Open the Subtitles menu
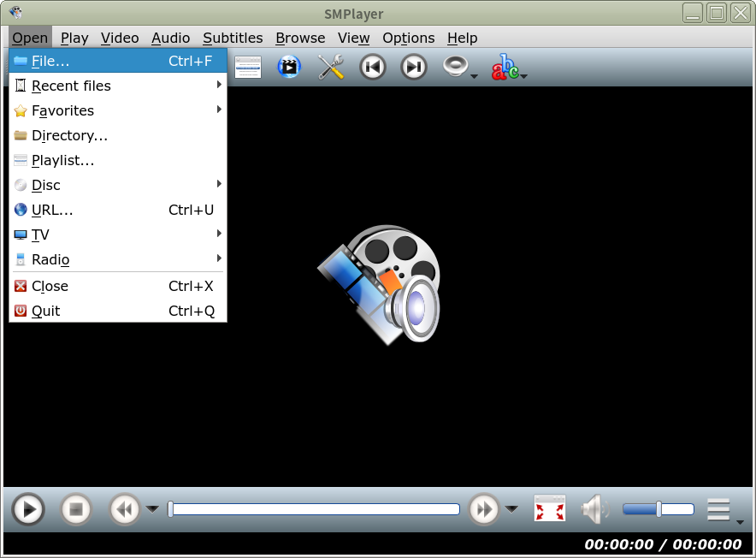This screenshot has width=756, height=558. tap(233, 38)
